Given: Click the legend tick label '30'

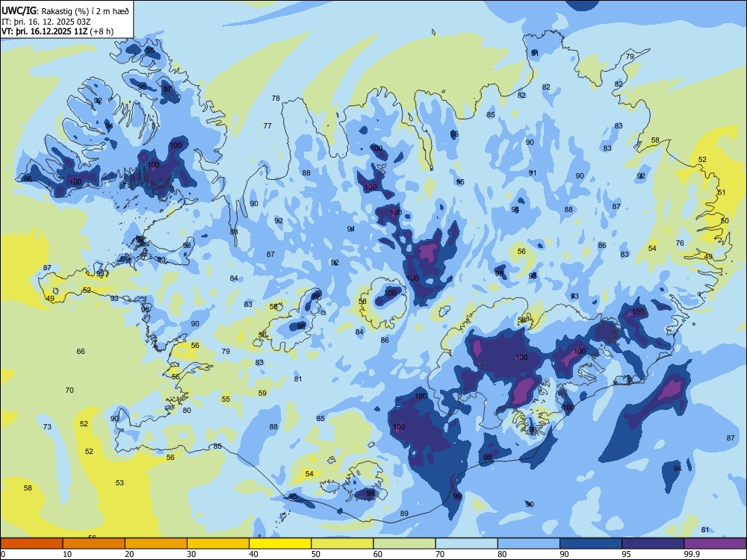Looking at the screenshot, I should point(191,554).
